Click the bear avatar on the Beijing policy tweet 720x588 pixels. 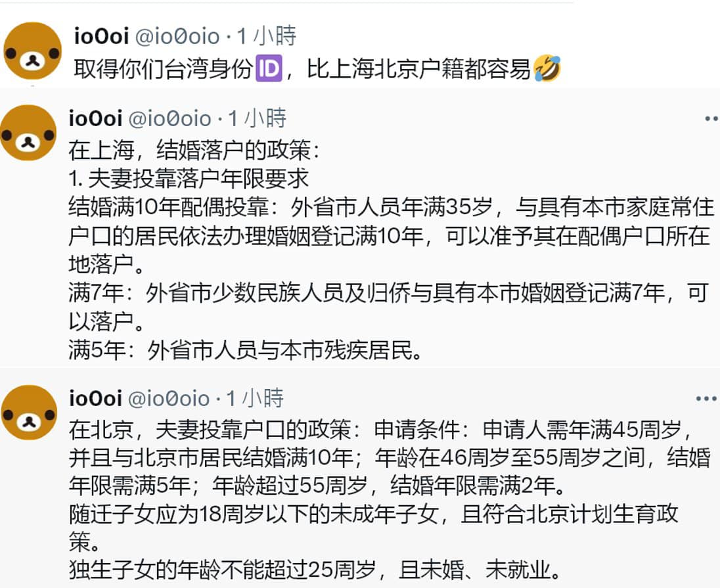(29, 413)
